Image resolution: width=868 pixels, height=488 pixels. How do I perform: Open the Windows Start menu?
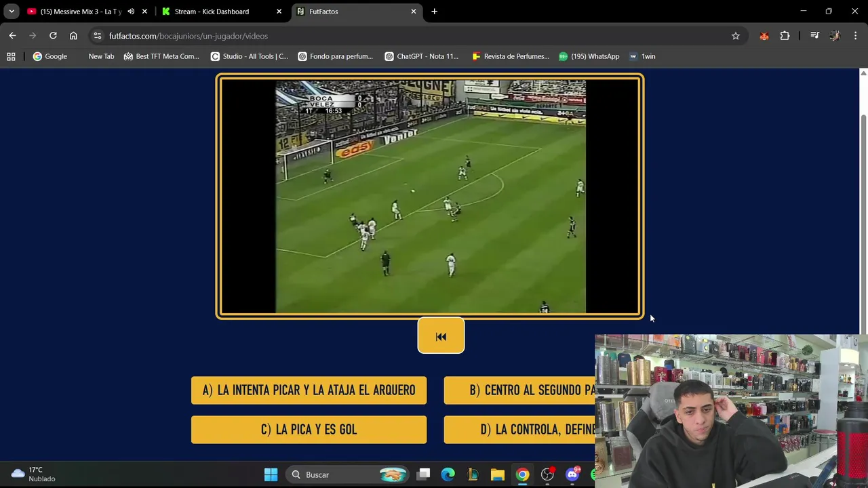point(271,474)
